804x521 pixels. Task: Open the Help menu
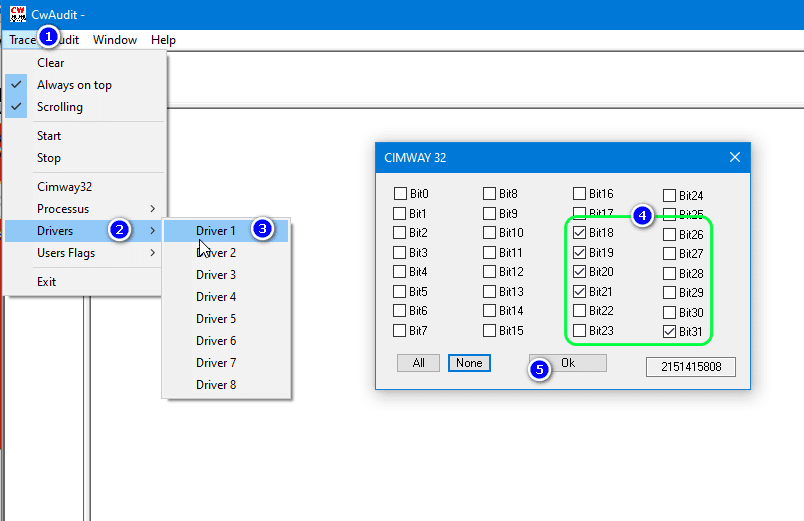click(163, 40)
